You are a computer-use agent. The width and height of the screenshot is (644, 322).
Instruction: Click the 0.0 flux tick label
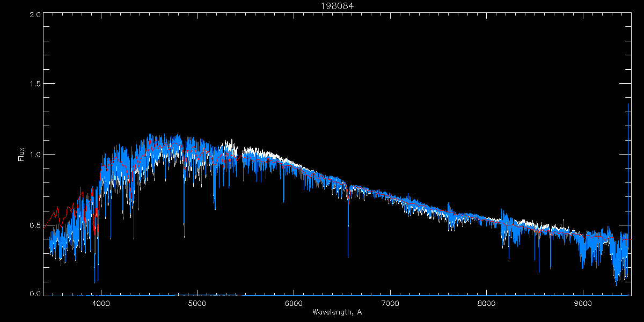click(x=35, y=294)
